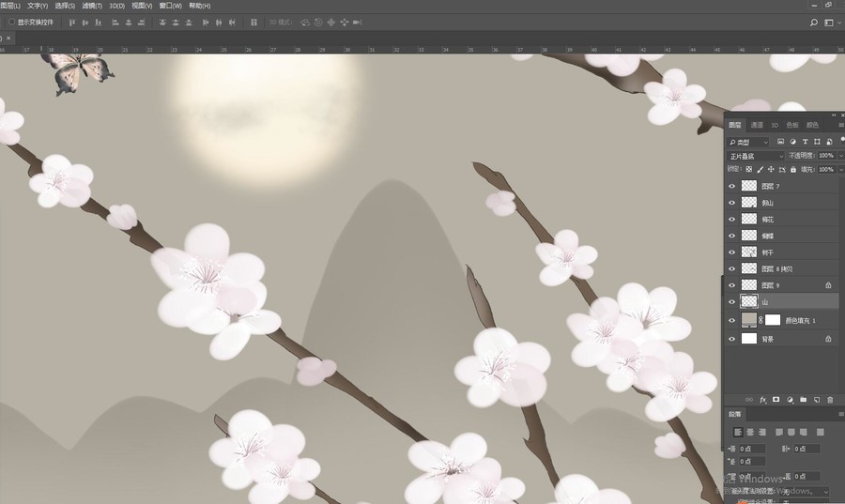Click the distribute left edges icon
845x504 pixels.
pos(206,23)
